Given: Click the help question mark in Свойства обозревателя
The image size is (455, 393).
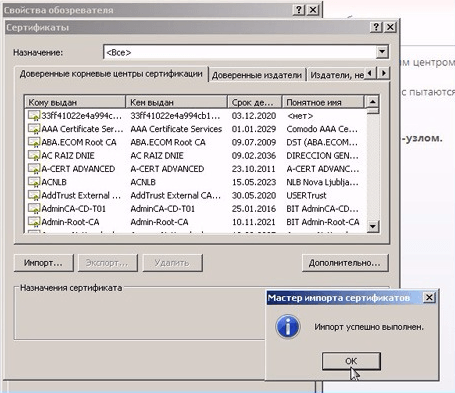Looking at the screenshot, I should click(299, 10).
